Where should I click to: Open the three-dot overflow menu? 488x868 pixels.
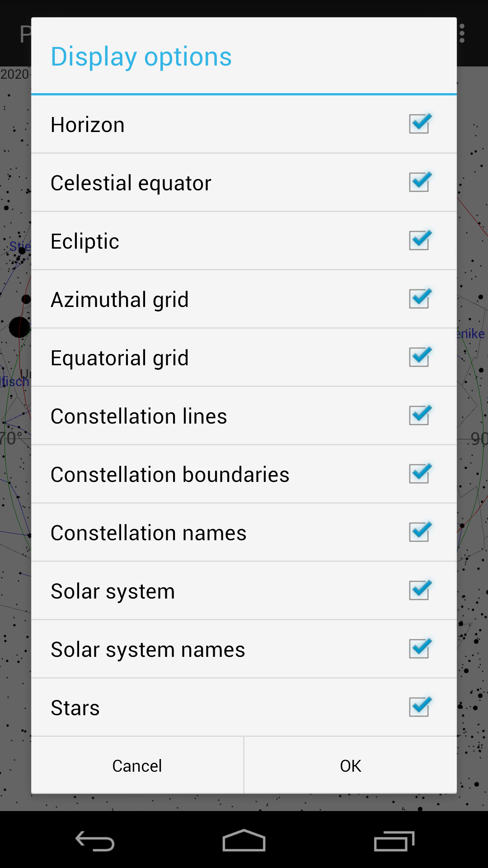pyautogui.click(x=462, y=34)
